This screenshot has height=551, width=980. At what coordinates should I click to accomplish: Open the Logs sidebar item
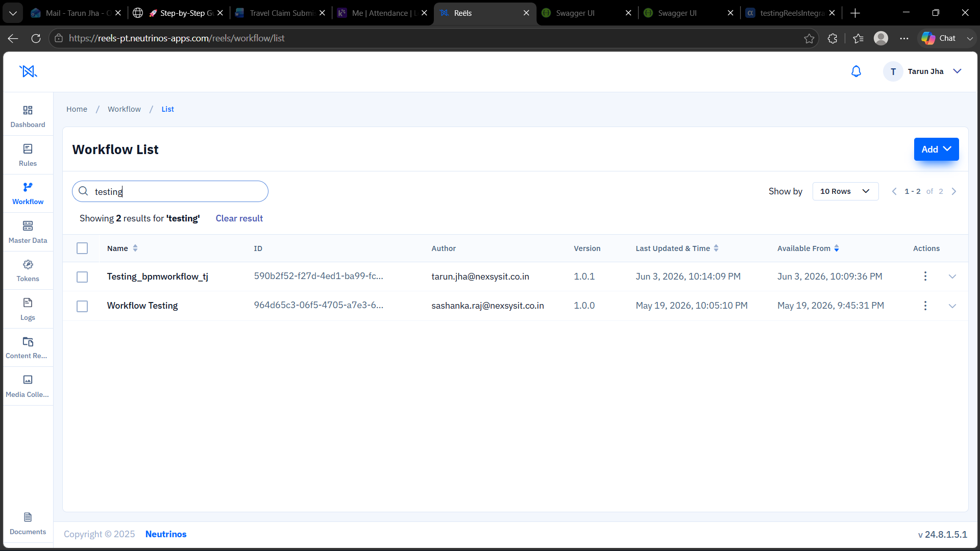(x=28, y=309)
